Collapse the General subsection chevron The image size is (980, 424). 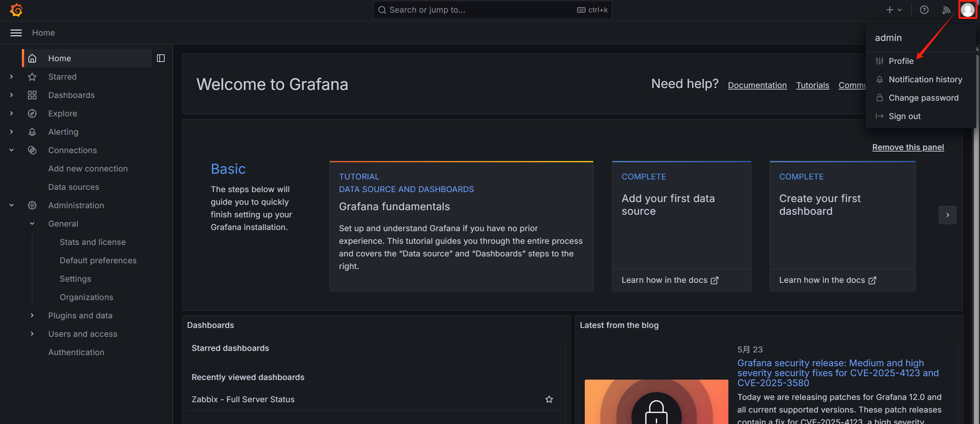click(x=32, y=223)
